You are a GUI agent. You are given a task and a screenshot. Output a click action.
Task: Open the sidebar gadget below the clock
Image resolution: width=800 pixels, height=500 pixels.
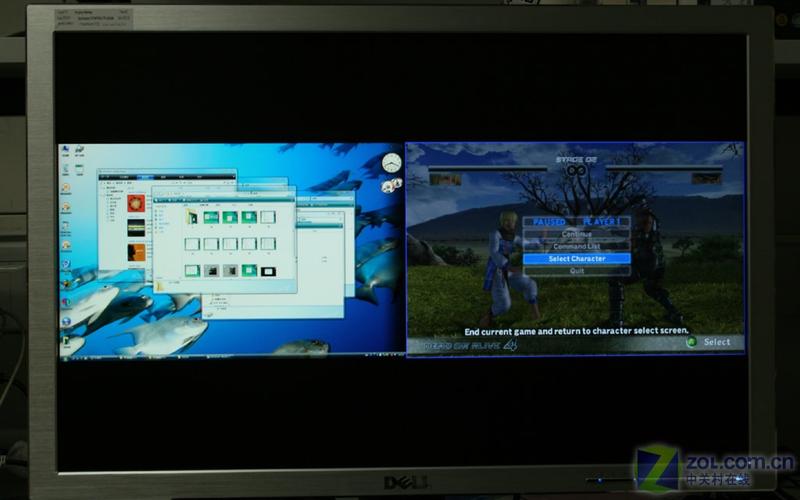coord(391,185)
